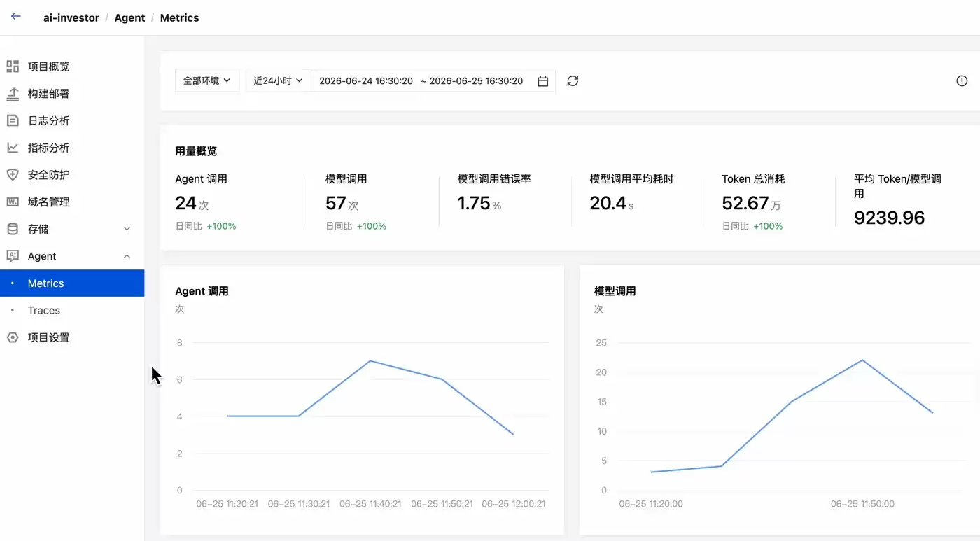Click the Agent 调用 chart title
Image resolution: width=980 pixels, height=541 pixels.
[202, 291]
